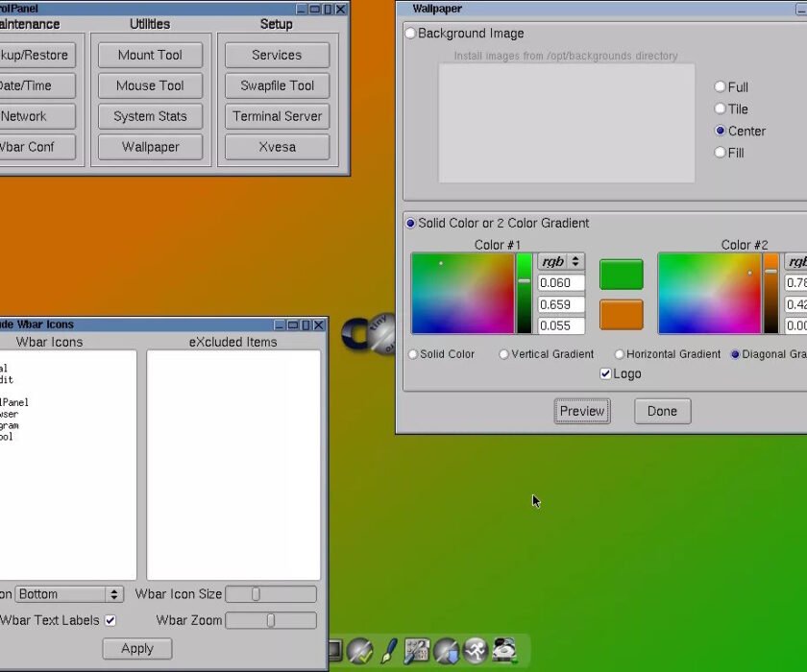Screen dimensions: 807x672
Task: Open the rgb color mode dropdown for Color #1
Action: 559,260
